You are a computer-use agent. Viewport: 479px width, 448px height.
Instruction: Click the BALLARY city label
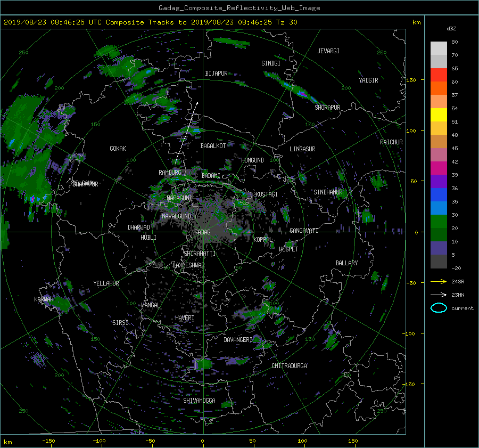pyautogui.click(x=346, y=263)
